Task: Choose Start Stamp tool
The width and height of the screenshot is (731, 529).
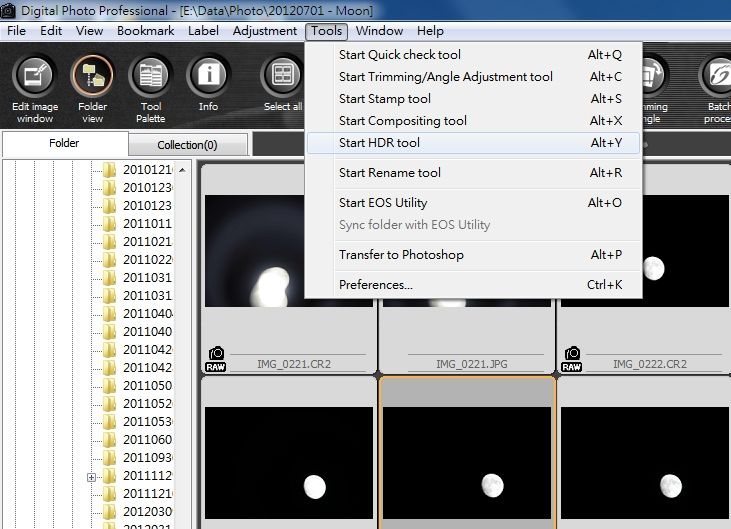Action: (474, 99)
